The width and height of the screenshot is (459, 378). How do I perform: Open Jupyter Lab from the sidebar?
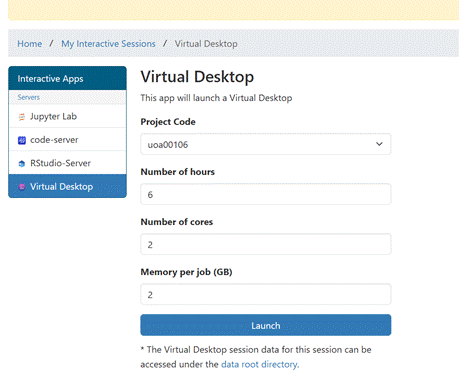[67, 116]
